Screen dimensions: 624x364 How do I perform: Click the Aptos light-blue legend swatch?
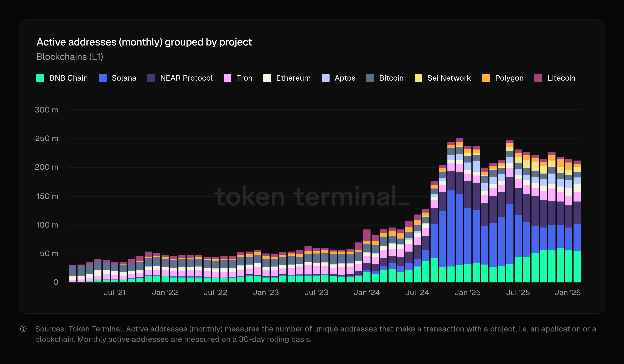pyautogui.click(x=325, y=78)
